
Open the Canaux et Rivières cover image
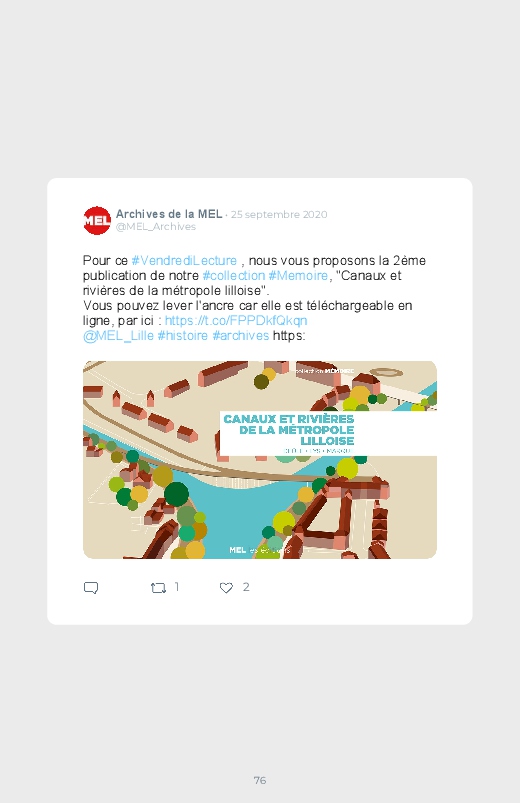pos(260,460)
